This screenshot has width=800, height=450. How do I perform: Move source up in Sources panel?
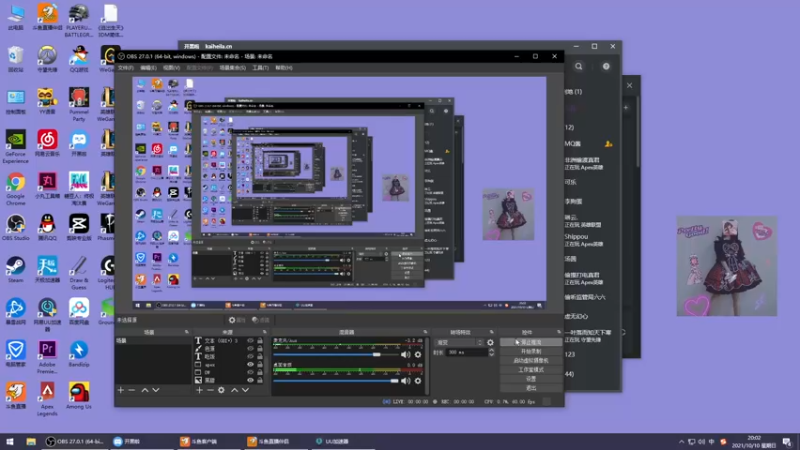(x=235, y=390)
